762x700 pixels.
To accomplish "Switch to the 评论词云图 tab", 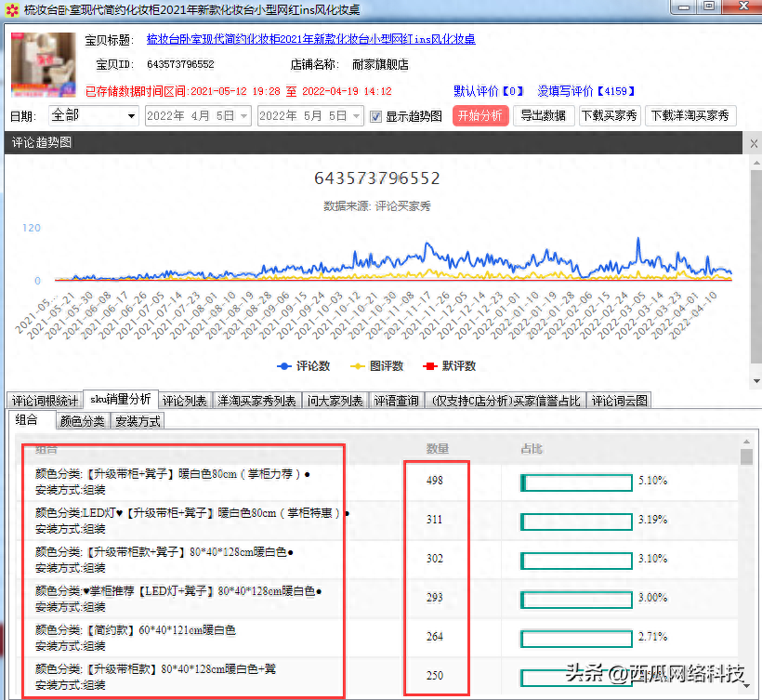I will pyautogui.click(x=620, y=401).
